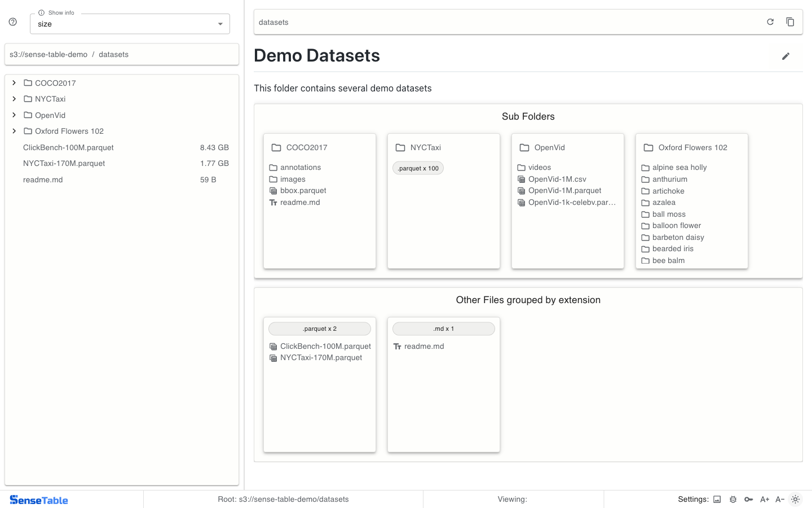Open the Show info size dropdown
812x508 pixels.
click(x=130, y=24)
